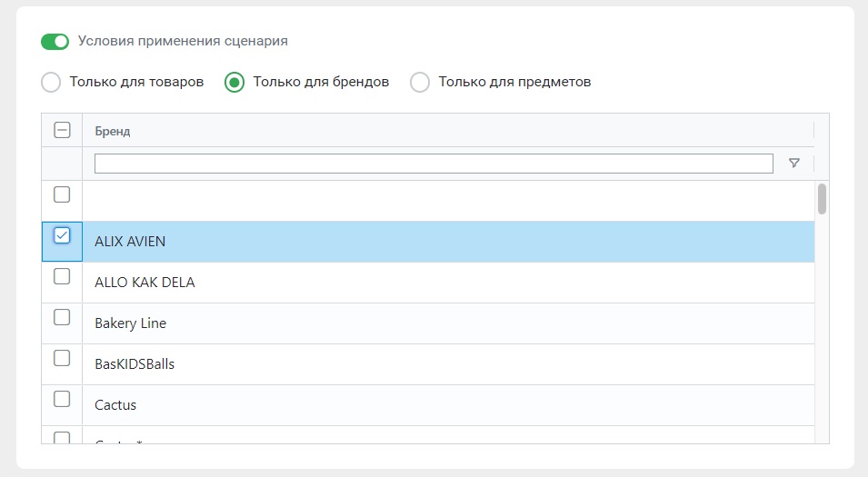Image resolution: width=868 pixels, height=477 pixels.
Task: Check the Bakery Line checkbox
Action: pyautogui.click(x=62, y=317)
